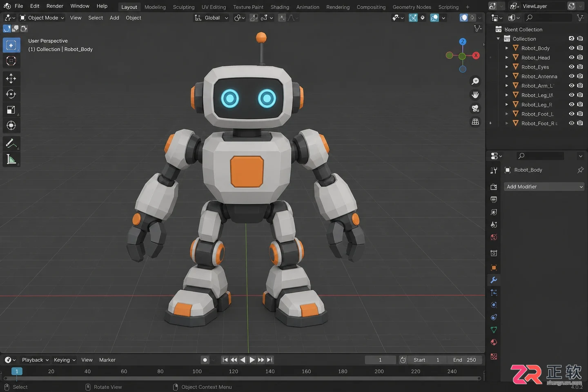
Task: Collapse the Collection in outliner
Action: (498, 39)
